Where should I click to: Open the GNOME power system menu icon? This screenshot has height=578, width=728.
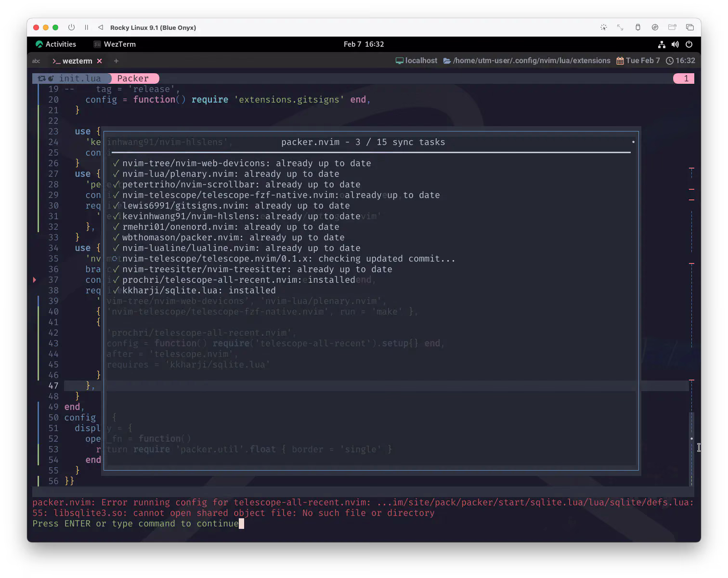[689, 44]
